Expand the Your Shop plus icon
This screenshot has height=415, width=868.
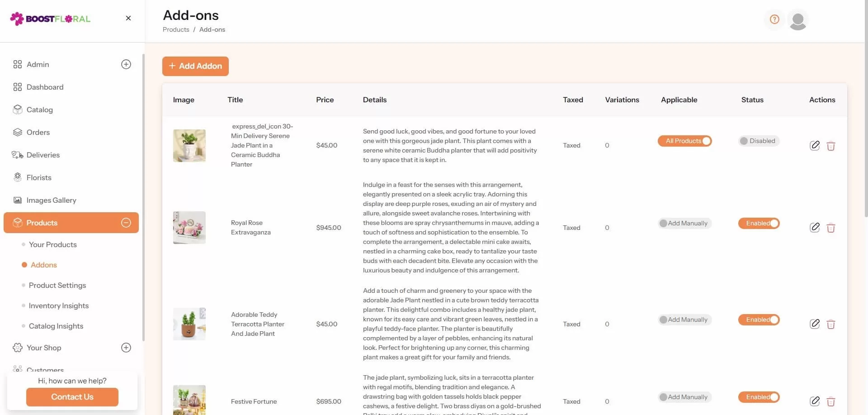(126, 348)
